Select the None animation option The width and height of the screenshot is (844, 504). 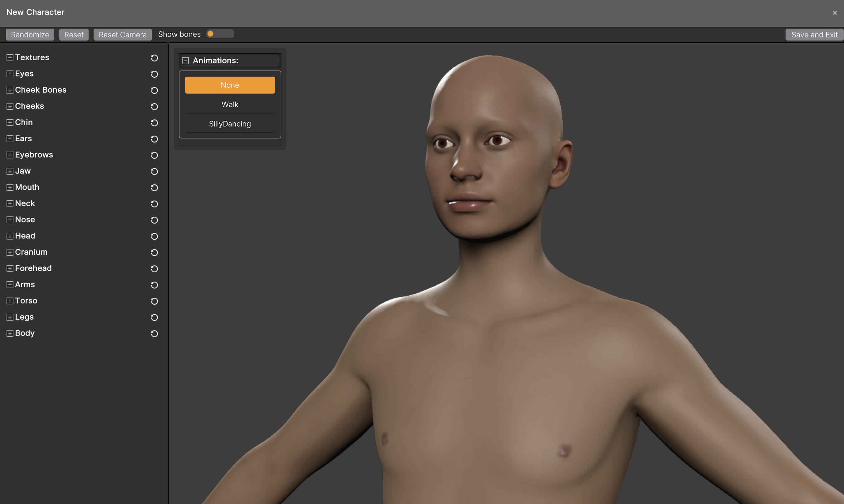tap(230, 85)
